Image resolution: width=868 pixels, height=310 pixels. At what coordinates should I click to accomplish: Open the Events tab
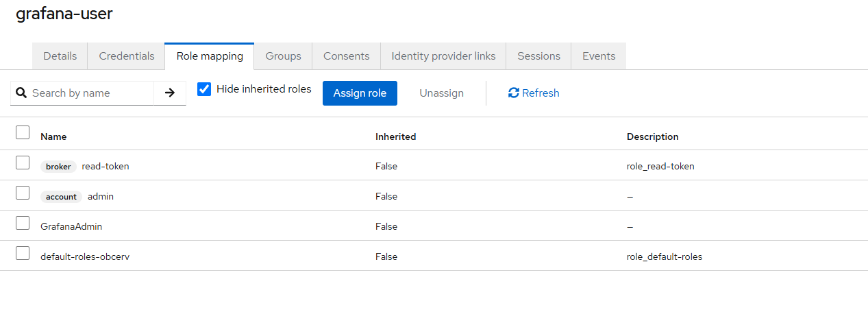coord(599,56)
